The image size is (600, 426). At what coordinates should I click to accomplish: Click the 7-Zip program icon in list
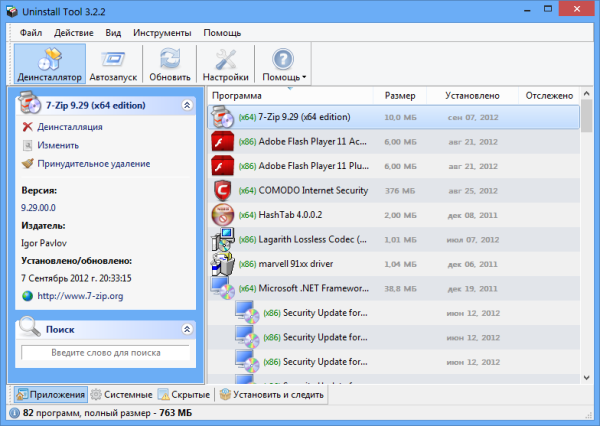pos(222,117)
